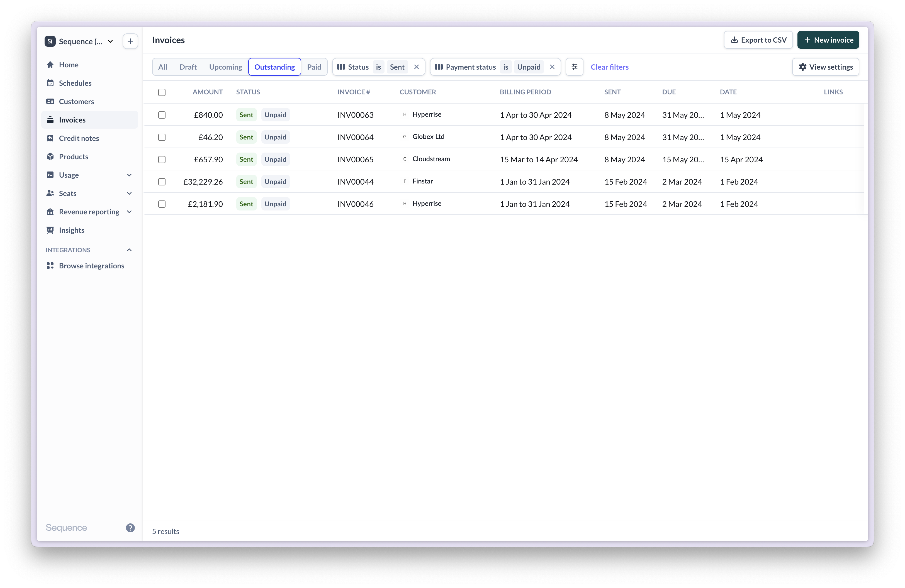Remove the Status is Sent filter
The width and height of the screenshot is (905, 588).
pos(417,67)
